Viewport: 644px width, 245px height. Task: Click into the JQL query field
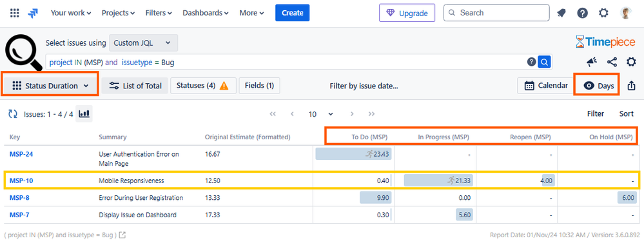coord(286,62)
